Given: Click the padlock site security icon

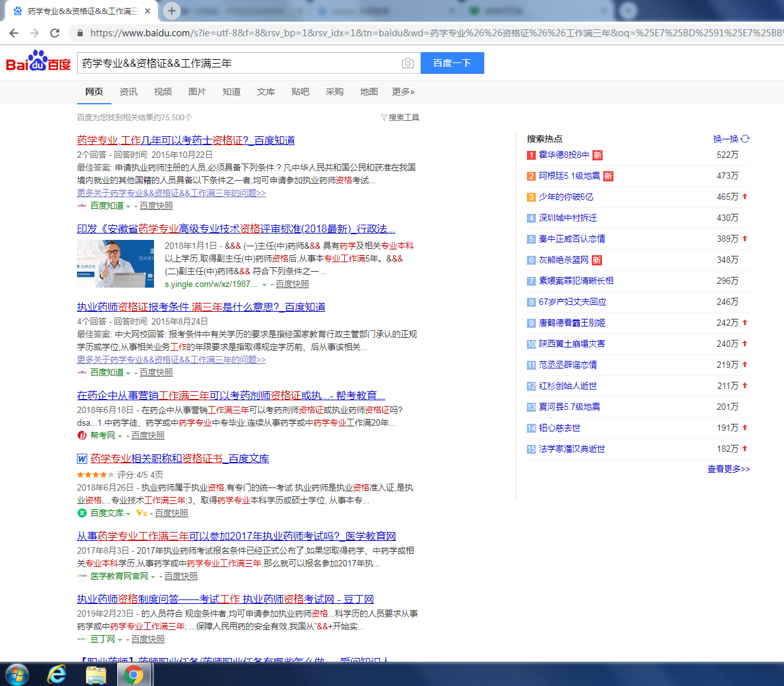Looking at the screenshot, I should [x=80, y=33].
